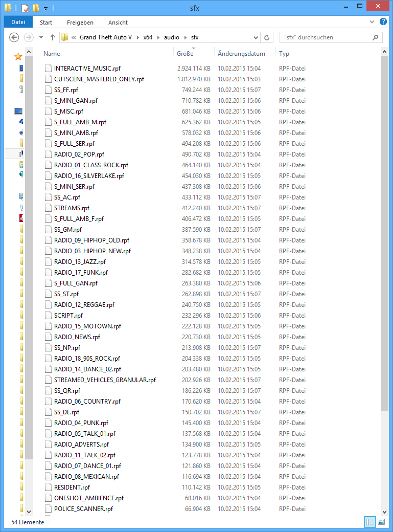Click the file icon of RADIO_13_JAZZ.rpf
The image size is (393, 532).
pyautogui.click(x=49, y=261)
